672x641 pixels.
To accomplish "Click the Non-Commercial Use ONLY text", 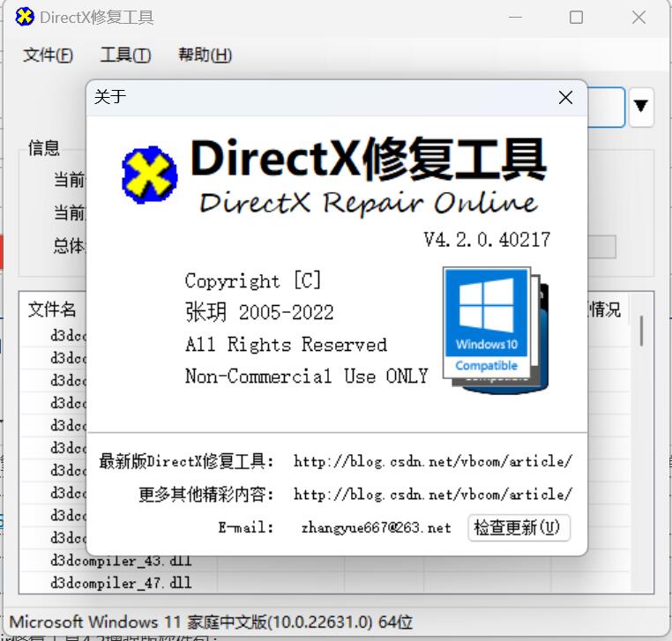I will pyautogui.click(x=306, y=376).
